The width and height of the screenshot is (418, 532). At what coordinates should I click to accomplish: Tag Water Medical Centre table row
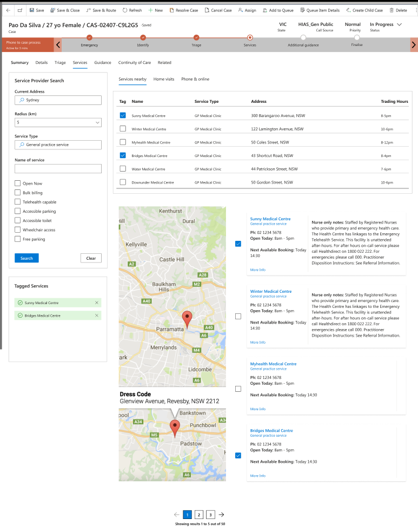coord(123,169)
